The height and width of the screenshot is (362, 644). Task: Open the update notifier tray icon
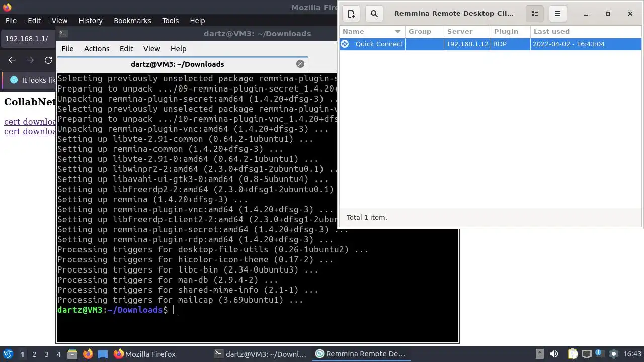(x=600, y=354)
